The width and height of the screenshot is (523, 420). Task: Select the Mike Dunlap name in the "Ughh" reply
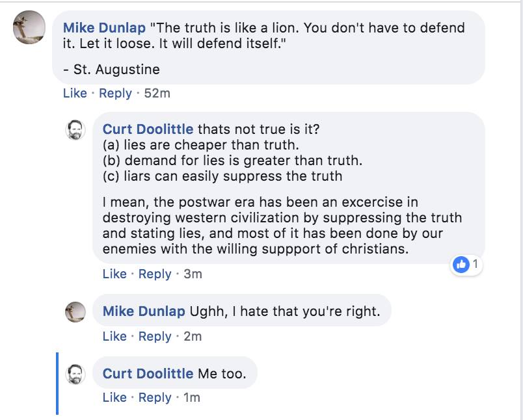(x=144, y=311)
